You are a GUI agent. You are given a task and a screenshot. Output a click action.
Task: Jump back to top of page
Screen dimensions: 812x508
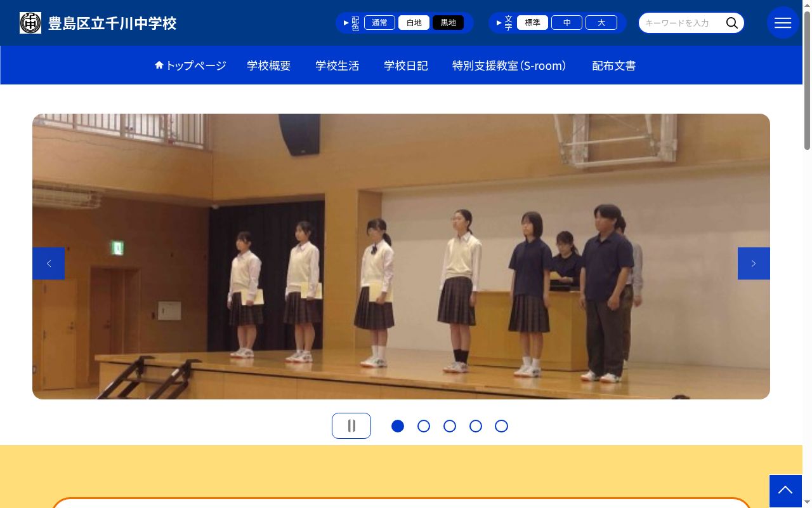785,491
